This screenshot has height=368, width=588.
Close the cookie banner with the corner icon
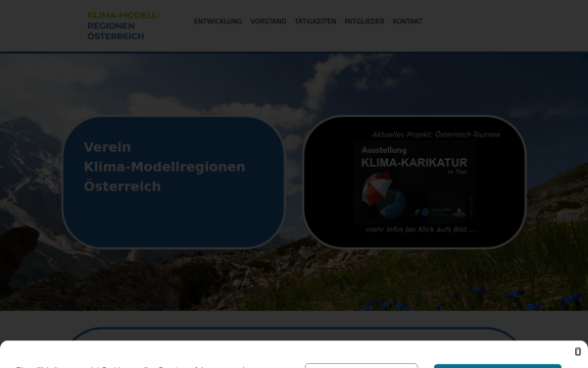pos(577,351)
